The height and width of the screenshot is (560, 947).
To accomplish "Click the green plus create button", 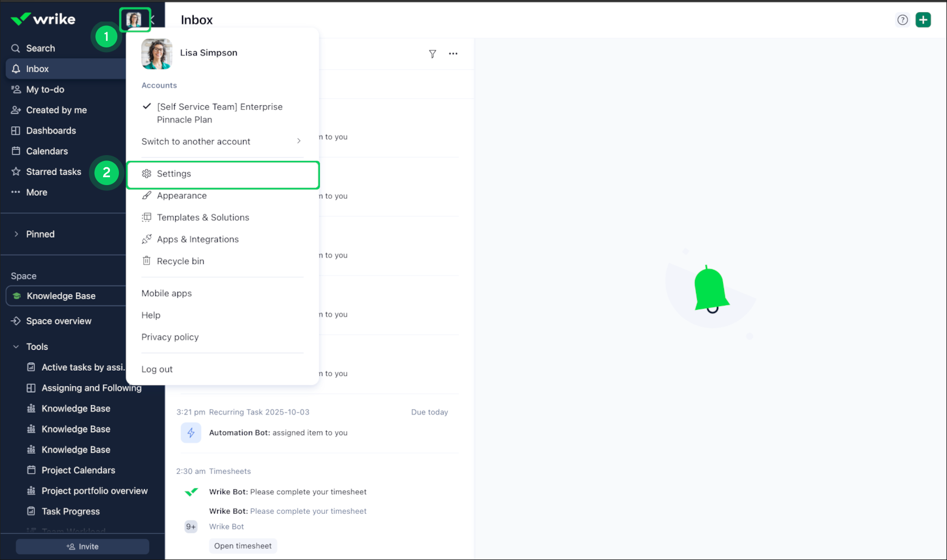I will tap(923, 20).
